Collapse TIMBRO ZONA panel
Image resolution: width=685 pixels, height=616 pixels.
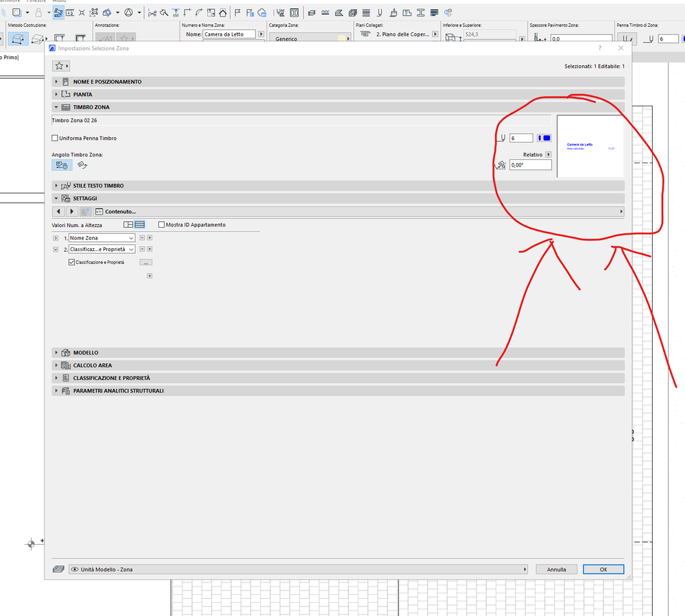(x=338, y=107)
